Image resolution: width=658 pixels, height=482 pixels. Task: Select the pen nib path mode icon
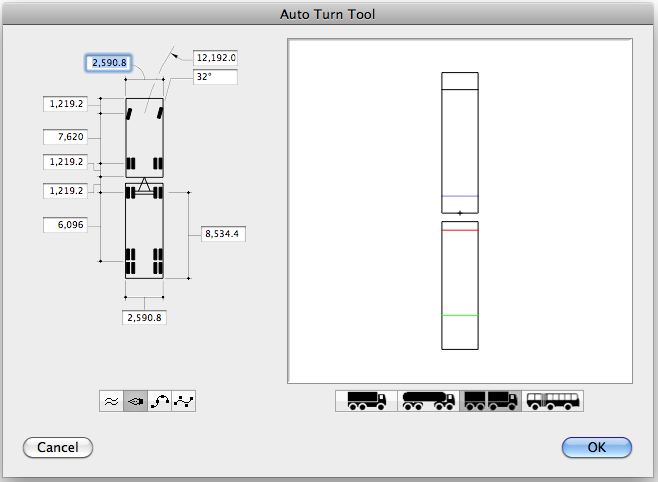click(136, 401)
